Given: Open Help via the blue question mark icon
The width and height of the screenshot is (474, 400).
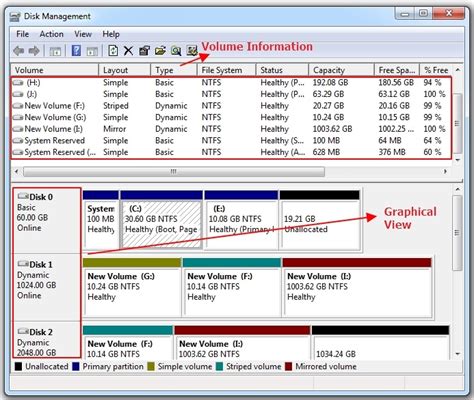Looking at the screenshot, I should click(76, 51).
